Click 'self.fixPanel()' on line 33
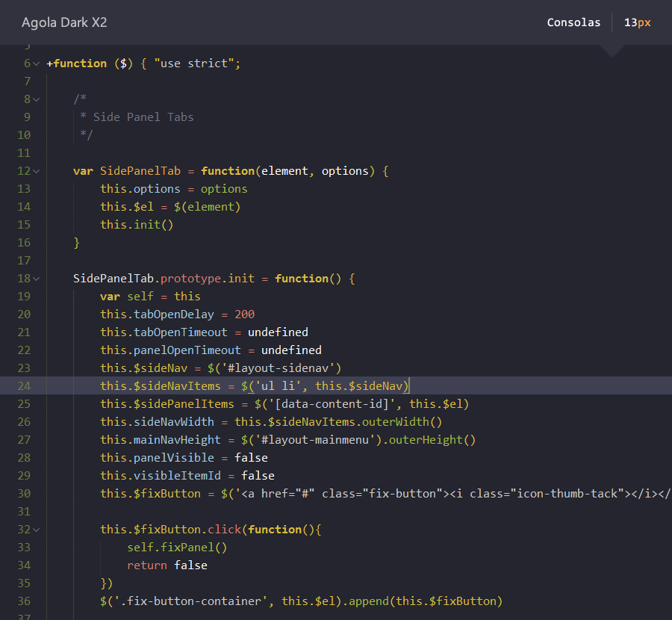 coord(176,548)
